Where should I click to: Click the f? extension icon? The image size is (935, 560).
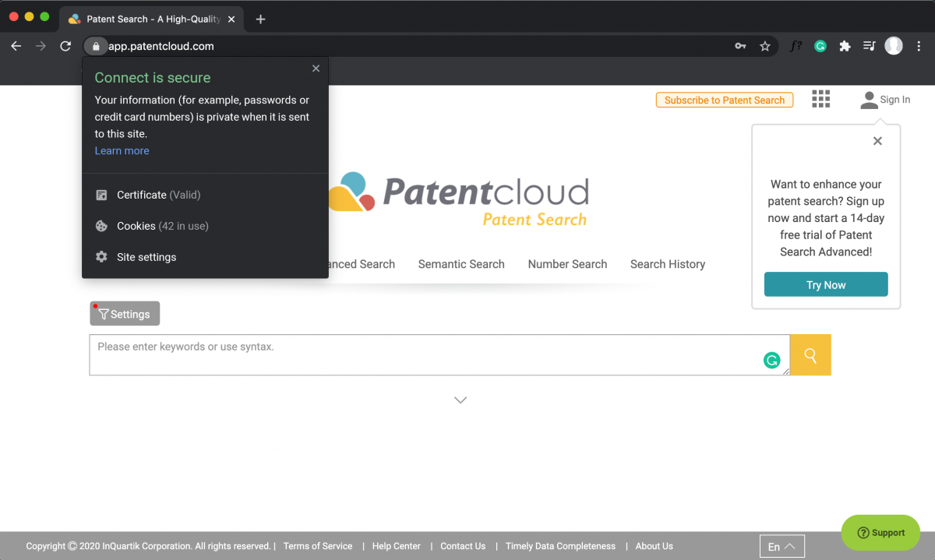click(796, 46)
